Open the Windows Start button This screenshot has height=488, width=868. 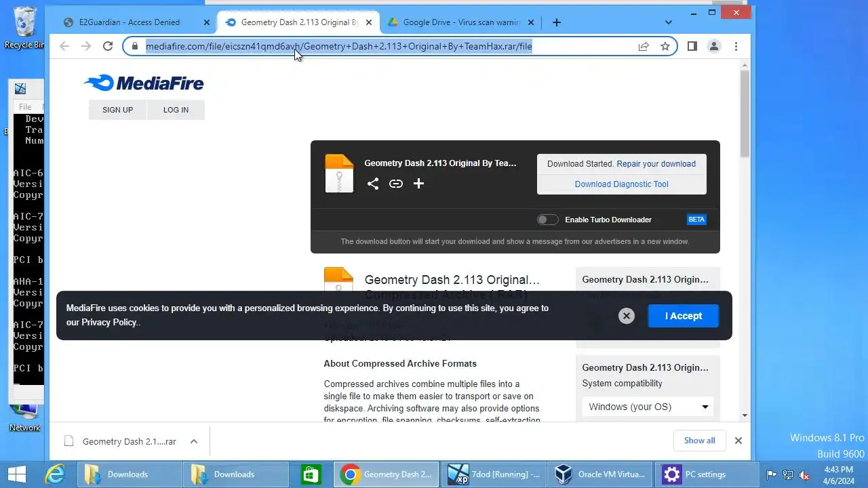pyautogui.click(x=16, y=474)
